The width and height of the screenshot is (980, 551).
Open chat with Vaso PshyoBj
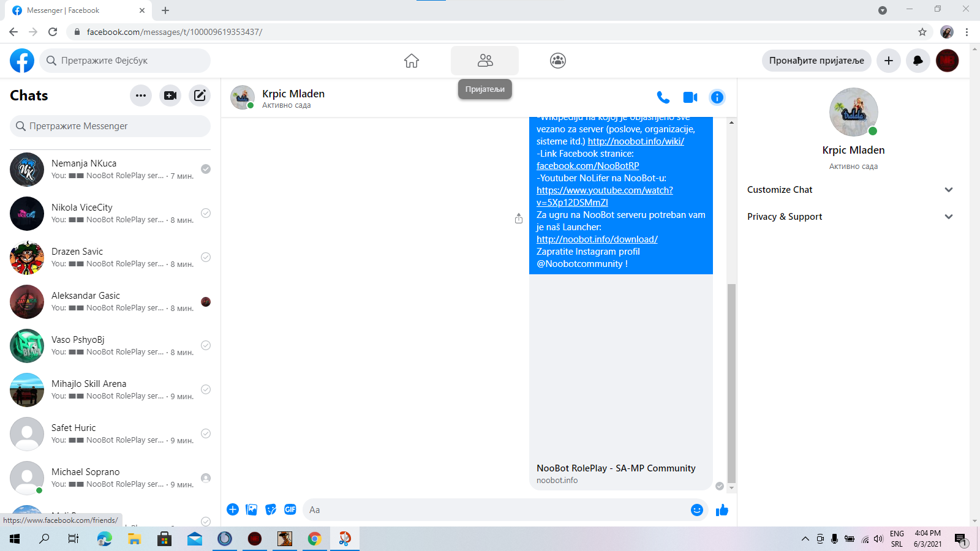pos(110,346)
